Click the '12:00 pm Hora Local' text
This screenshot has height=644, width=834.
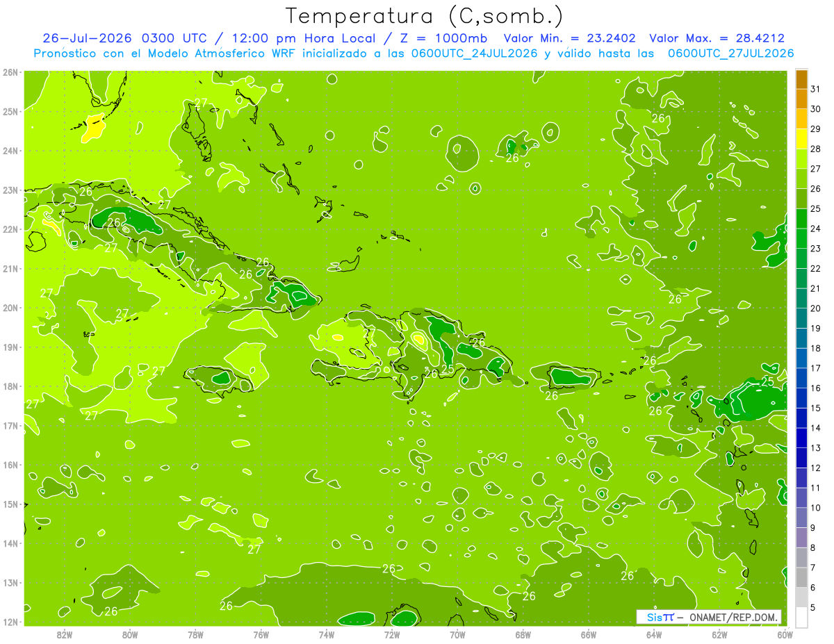(x=304, y=38)
